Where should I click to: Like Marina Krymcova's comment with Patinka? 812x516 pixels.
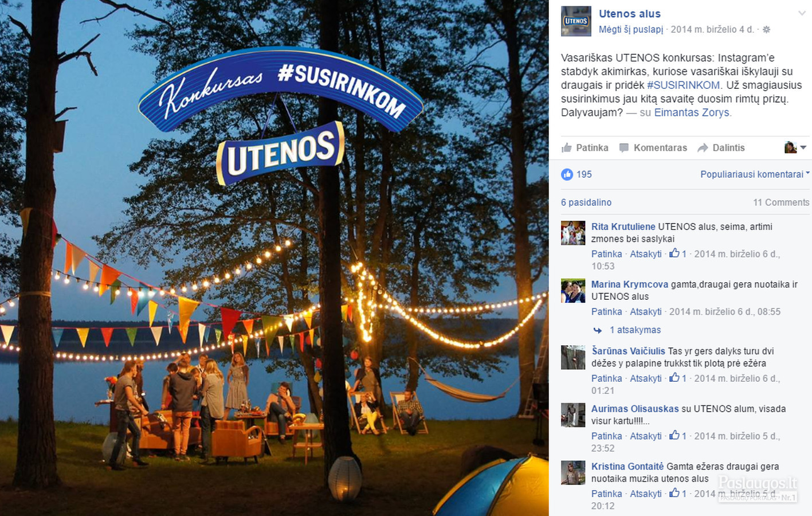click(x=606, y=312)
